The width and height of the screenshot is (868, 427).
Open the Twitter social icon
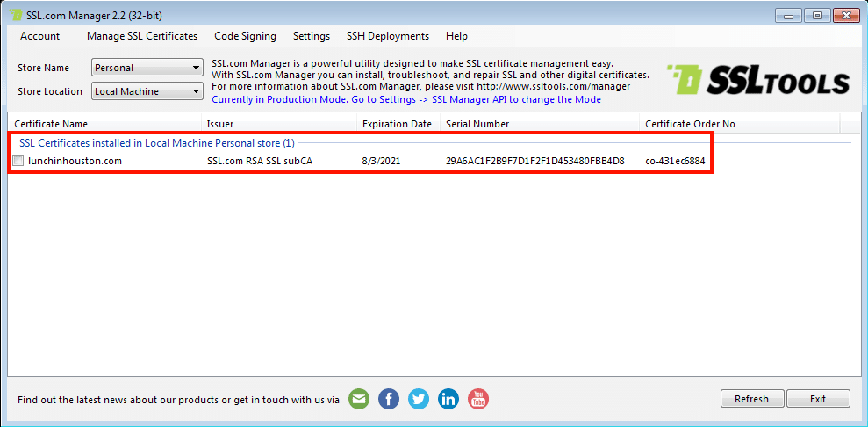[x=419, y=399]
